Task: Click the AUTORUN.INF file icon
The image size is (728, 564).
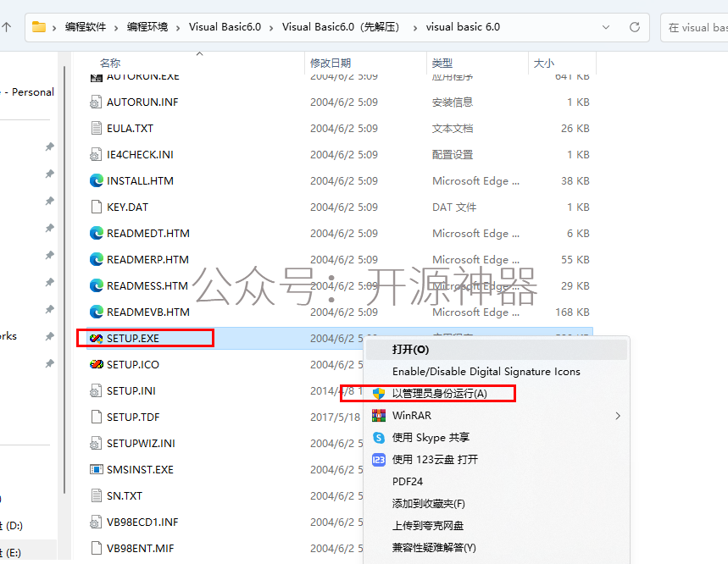Action: (x=96, y=102)
